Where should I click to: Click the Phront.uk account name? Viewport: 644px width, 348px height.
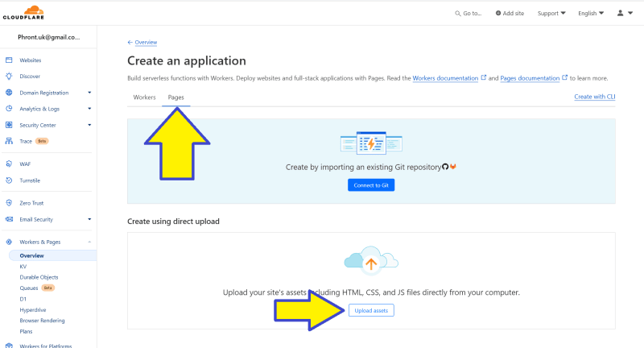(x=49, y=37)
